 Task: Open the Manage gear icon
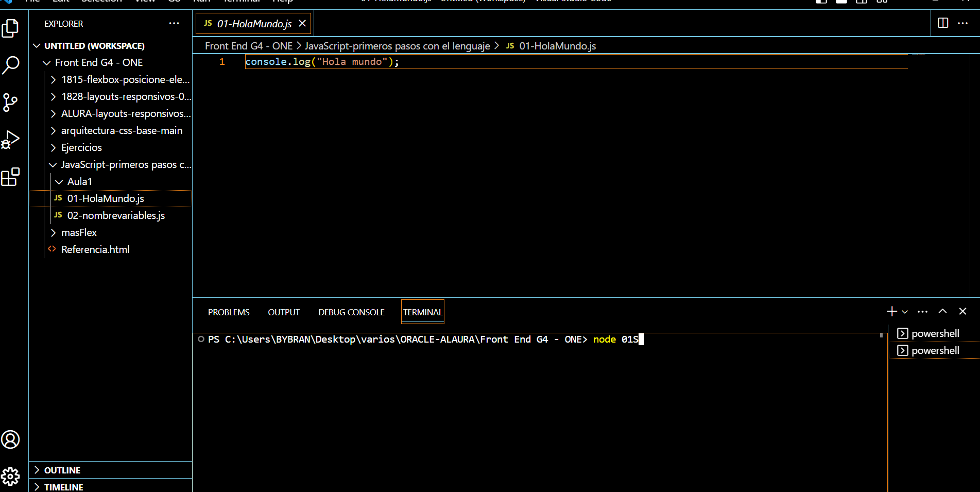(x=10, y=477)
